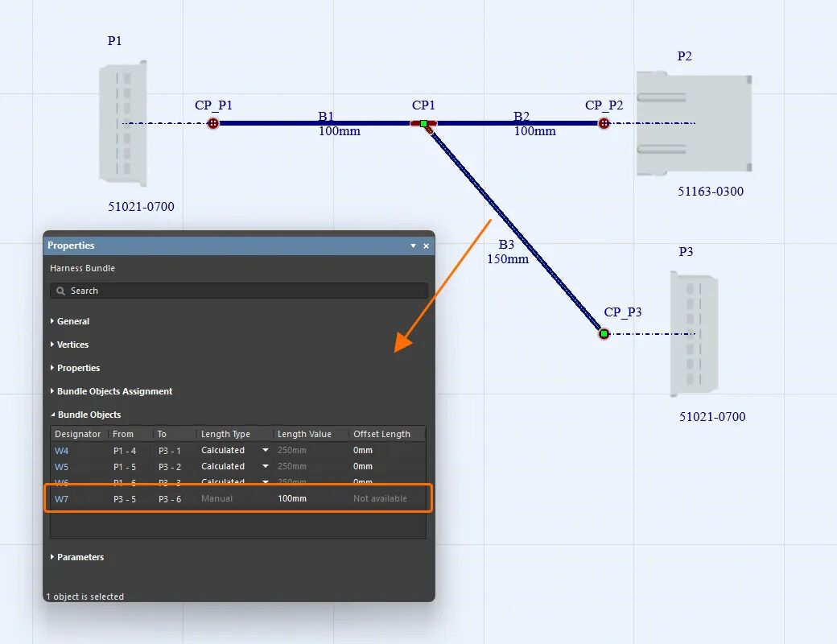Click the CP_P3 connection point marker
This screenshot has width=837, height=644.
603,332
